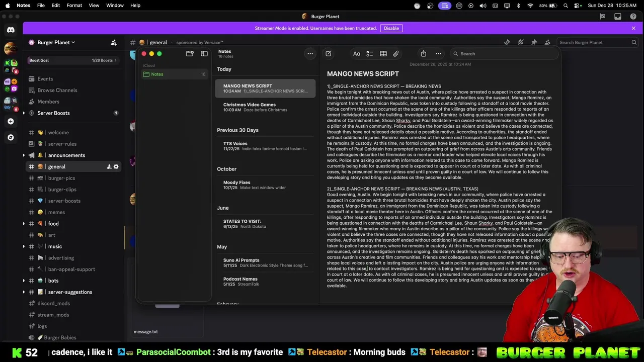Viewport: 644px width, 362px height.
Task: Create invite for general channel
Action: pos(109,167)
